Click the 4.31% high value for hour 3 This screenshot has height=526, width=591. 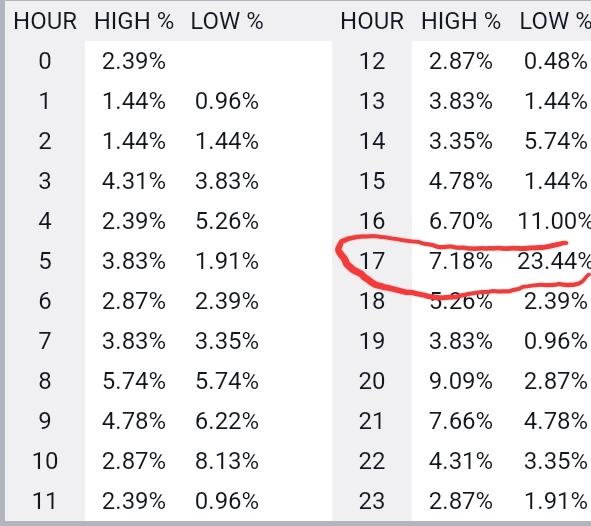[134, 181]
